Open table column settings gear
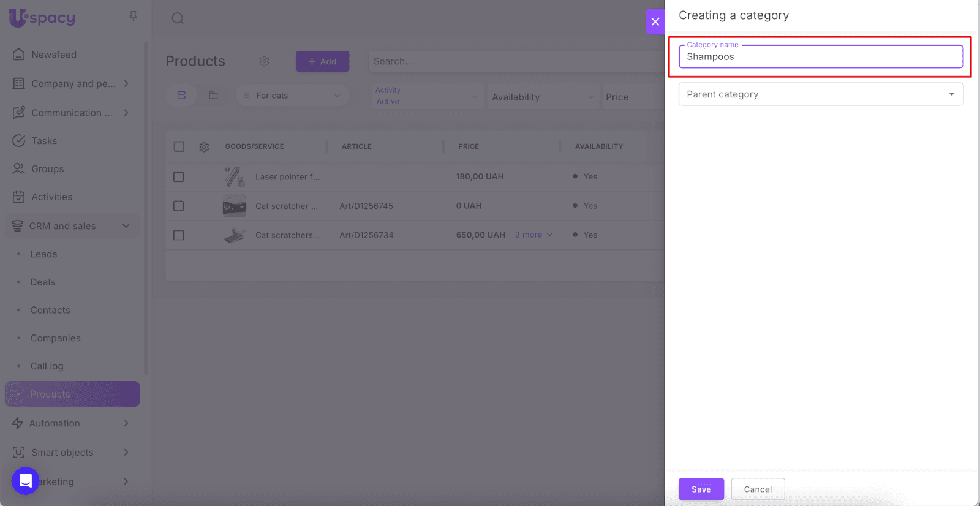 pos(204,147)
